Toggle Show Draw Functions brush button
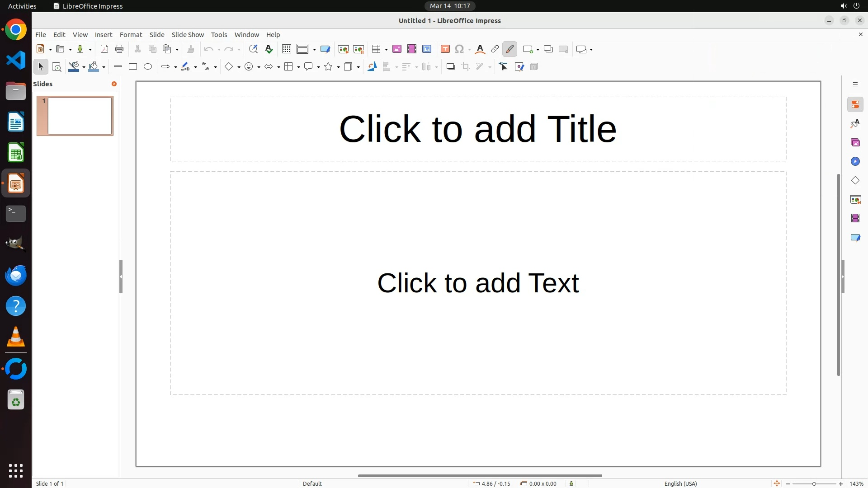868x488 pixels. [510, 49]
